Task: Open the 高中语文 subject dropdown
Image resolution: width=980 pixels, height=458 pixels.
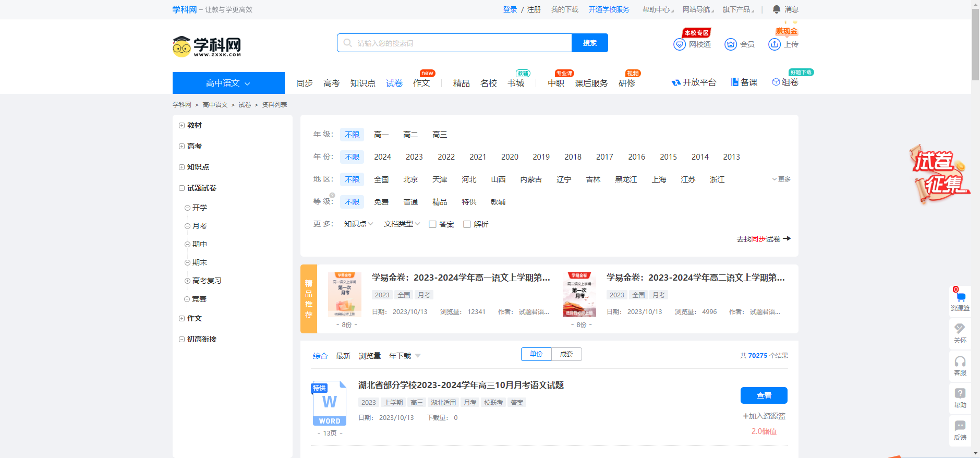Action: (x=228, y=83)
